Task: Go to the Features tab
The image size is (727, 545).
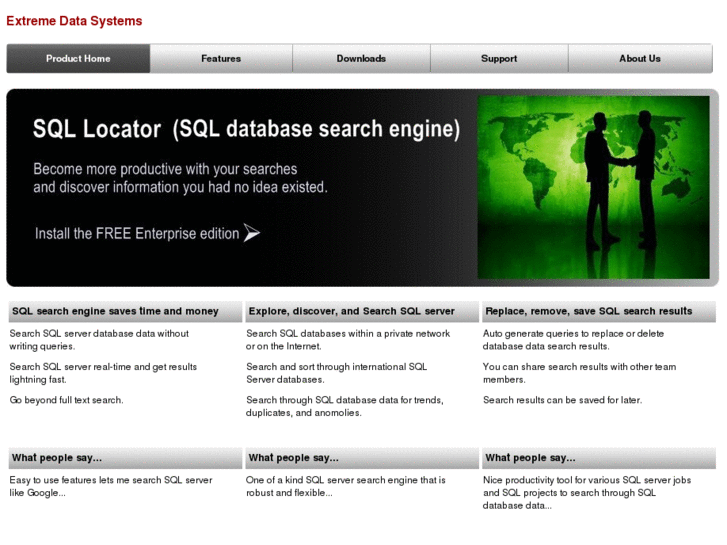Action: [x=221, y=58]
